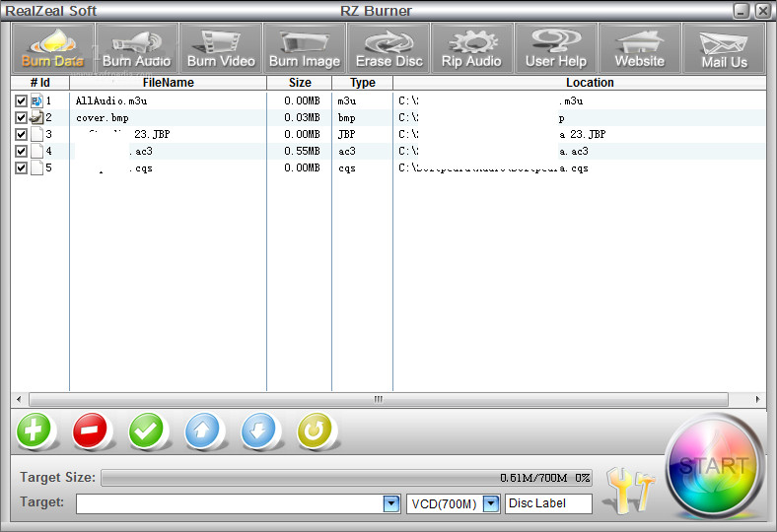Image resolution: width=777 pixels, height=532 pixels.
Task: Sort by the # Id column header
Action: pyautogui.click(x=40, y=83)
